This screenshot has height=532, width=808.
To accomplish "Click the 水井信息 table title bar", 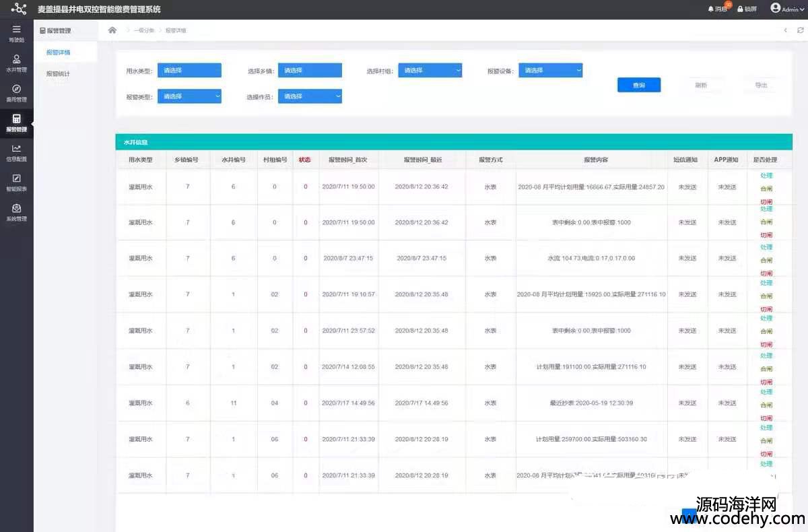I will click(454, 142).
